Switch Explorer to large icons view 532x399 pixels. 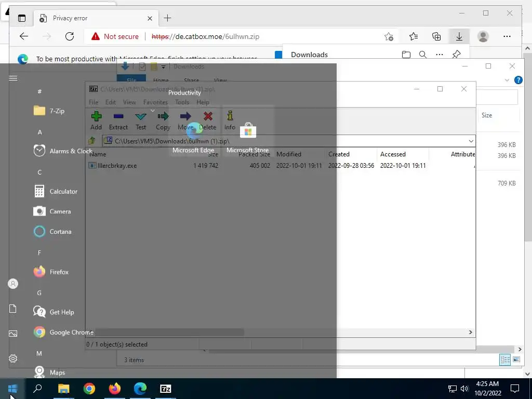point(516,360)
